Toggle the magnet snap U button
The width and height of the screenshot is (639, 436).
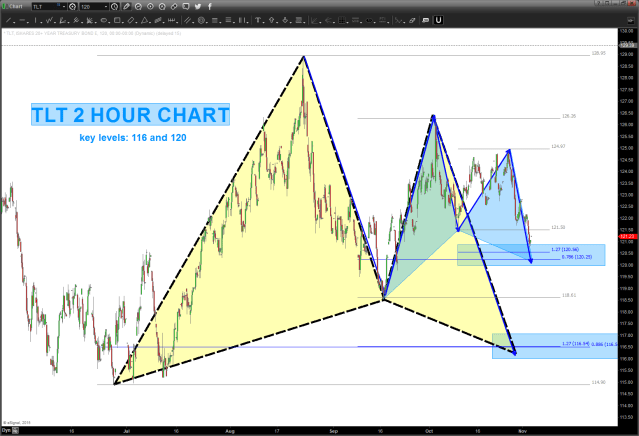coord(438,20)
